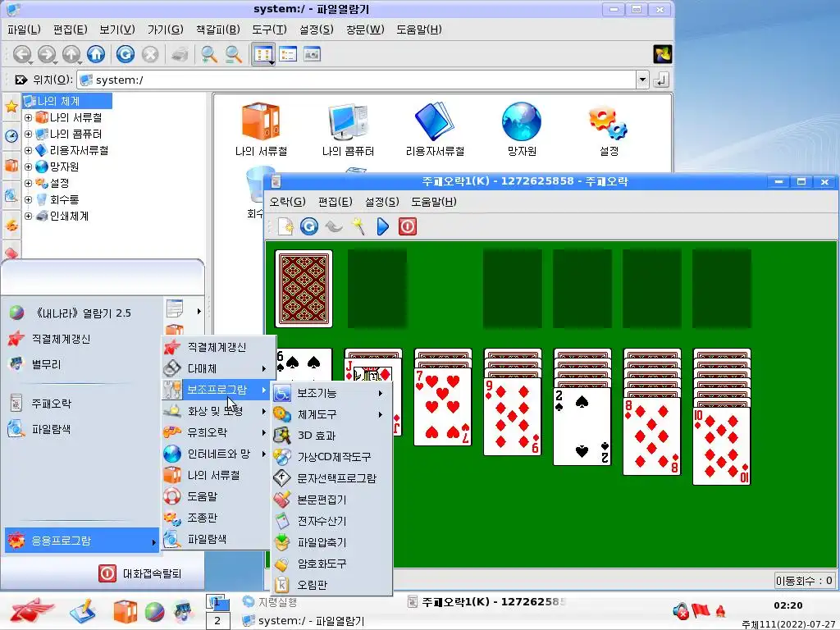Expand the 회수통 tree node
840x630 pixels.
[29, 200]
